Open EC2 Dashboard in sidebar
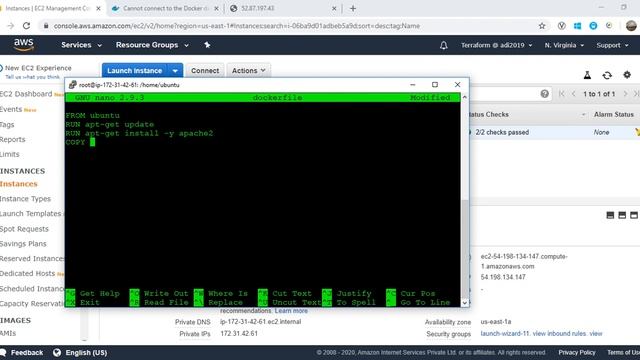Screen dimensions: 640x360 [x=26, y=94]
